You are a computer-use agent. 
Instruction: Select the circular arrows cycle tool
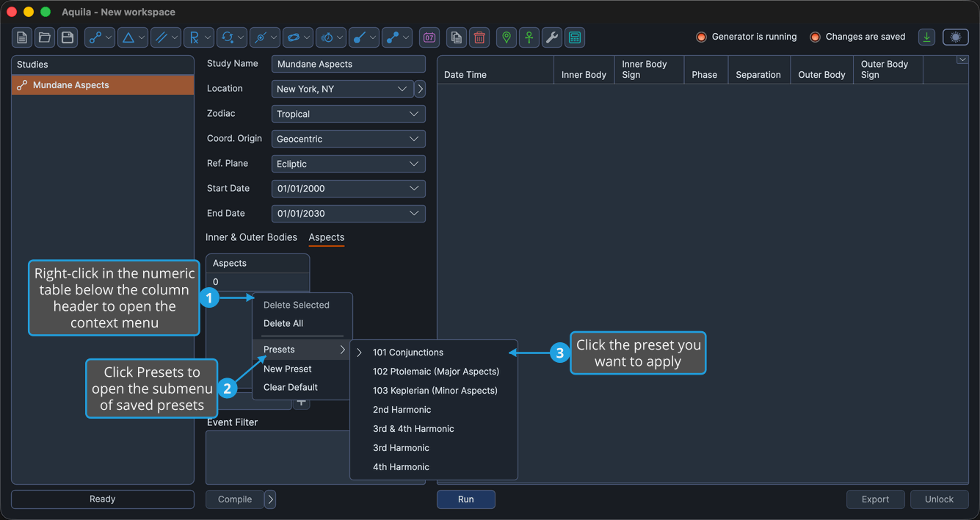pos(232,37)
